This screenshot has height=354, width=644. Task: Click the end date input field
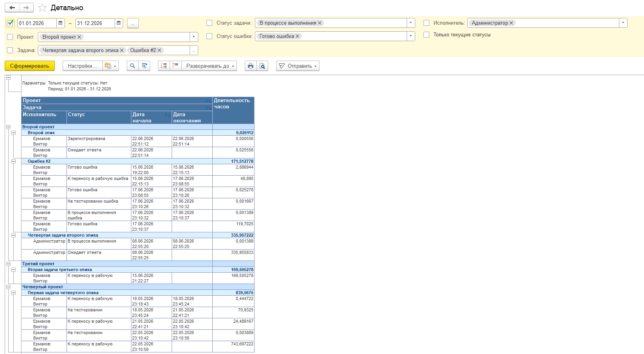point(95,23)
